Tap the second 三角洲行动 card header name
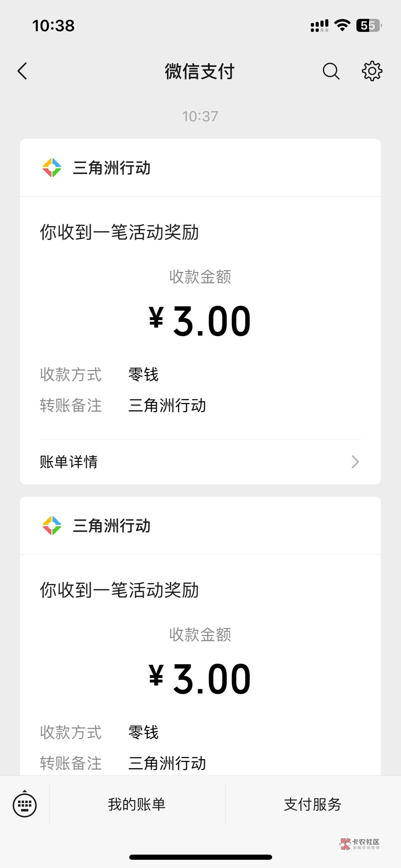Image resolution: width=401 pixels, height=868 pixels. click(x=112, y=526)
